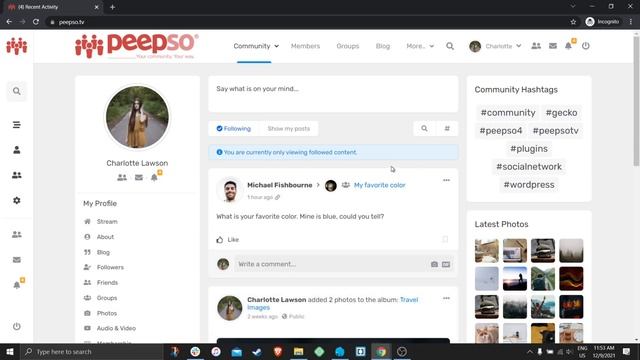Open Followers in My Profile menu

click(110, 267)
